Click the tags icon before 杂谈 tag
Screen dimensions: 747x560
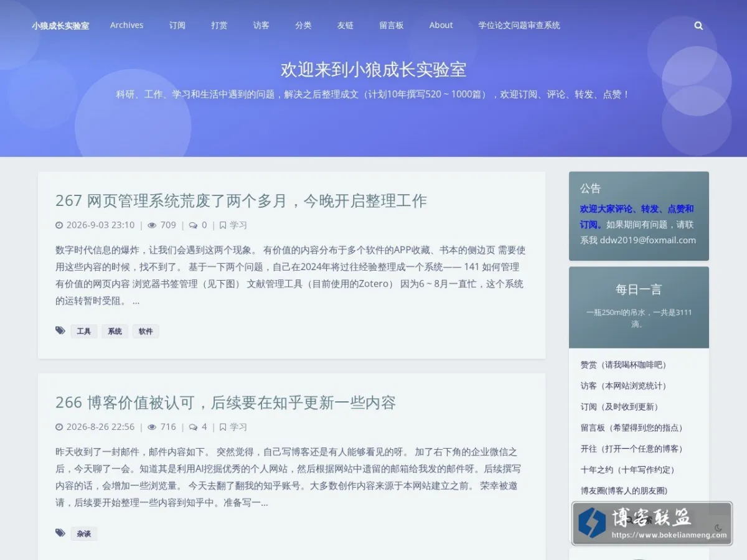point(60,533)
